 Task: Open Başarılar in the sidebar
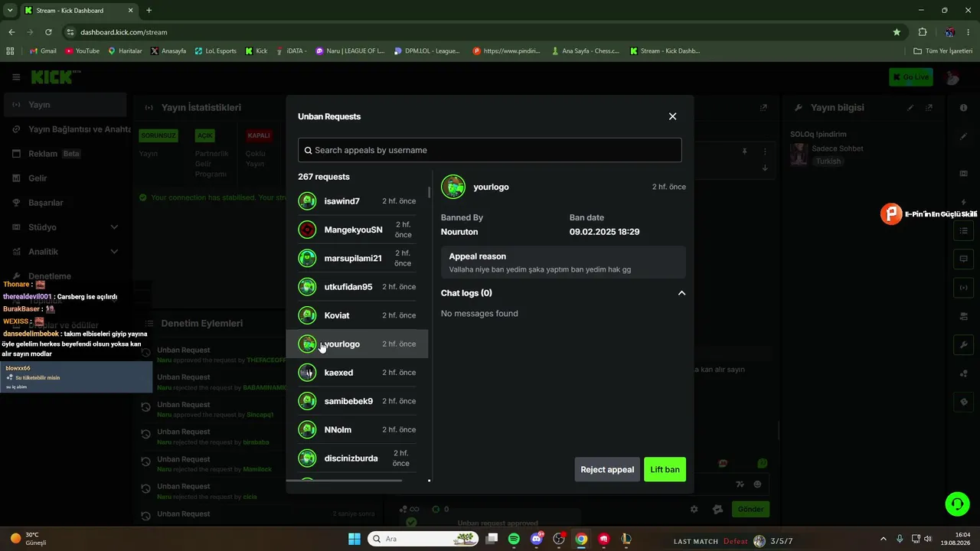click(64, 203)
